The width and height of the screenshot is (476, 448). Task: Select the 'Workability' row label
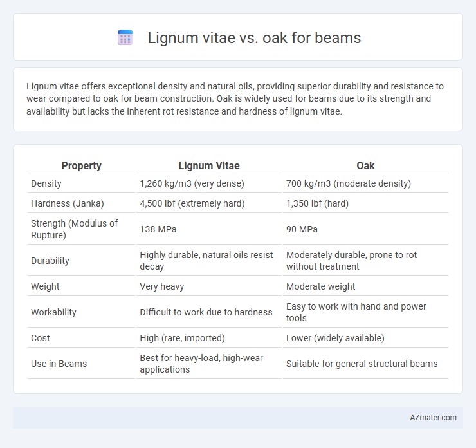53,312
